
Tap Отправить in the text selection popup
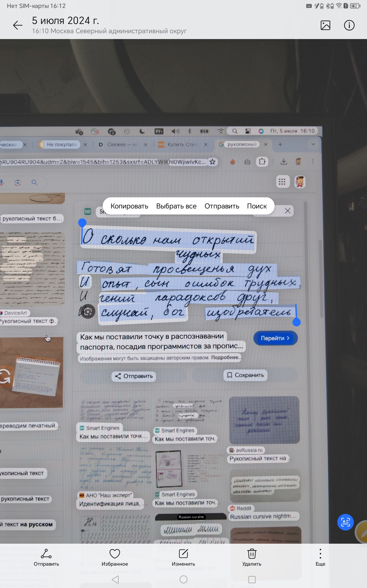tap(222, 206)
